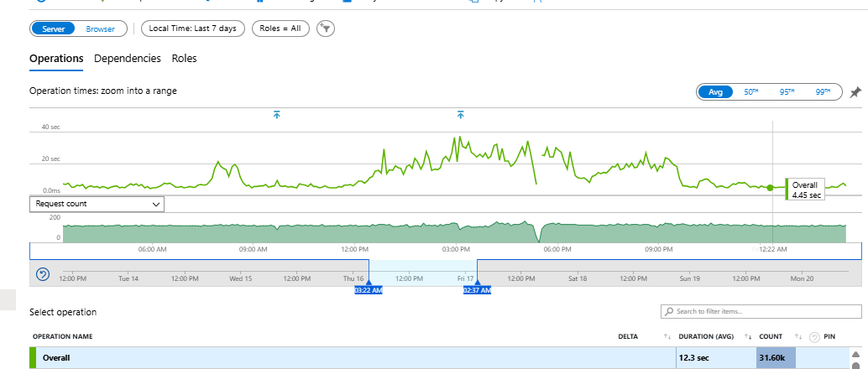Open the Roles tab
The image size is (868, 369).
tap(184, 58)
